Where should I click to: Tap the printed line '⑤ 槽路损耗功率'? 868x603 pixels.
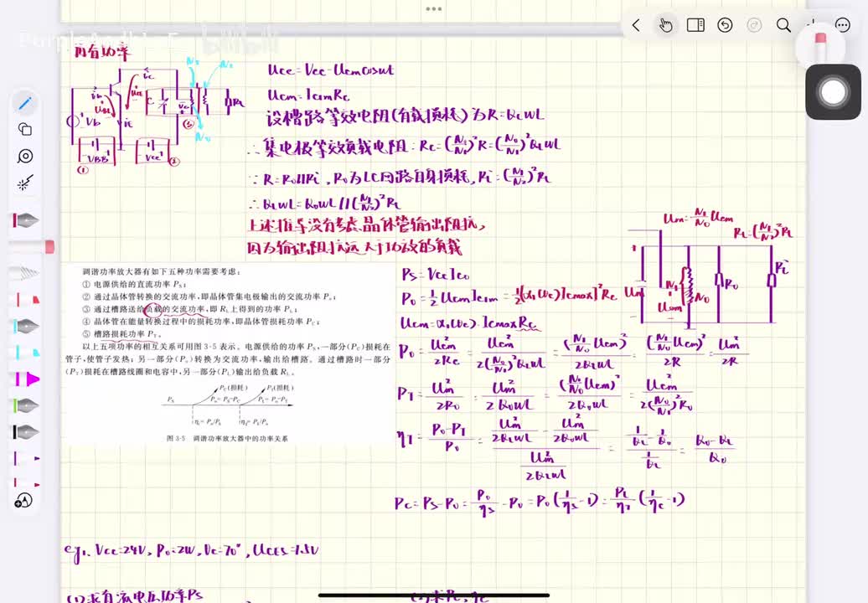point(121,333)
